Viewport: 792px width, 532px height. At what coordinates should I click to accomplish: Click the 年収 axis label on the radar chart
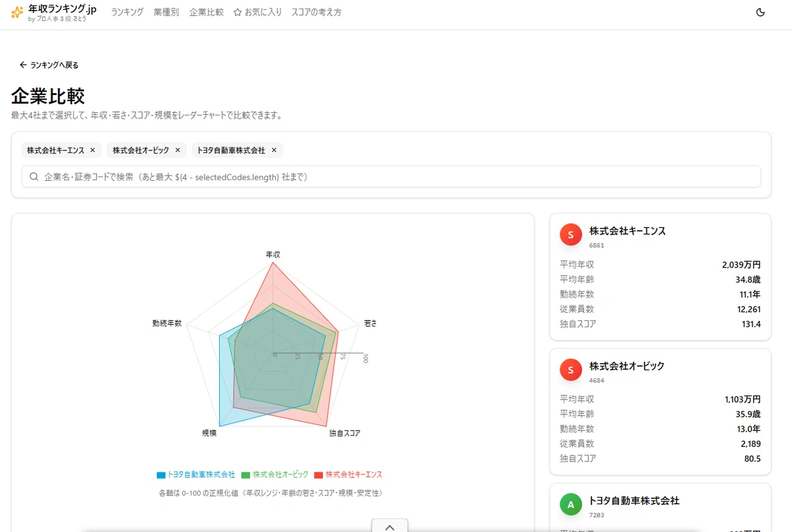(x=273, y=254)
